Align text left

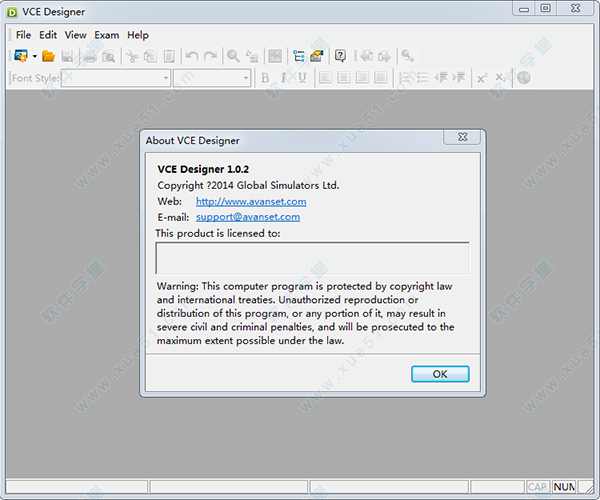pos(325,78)
